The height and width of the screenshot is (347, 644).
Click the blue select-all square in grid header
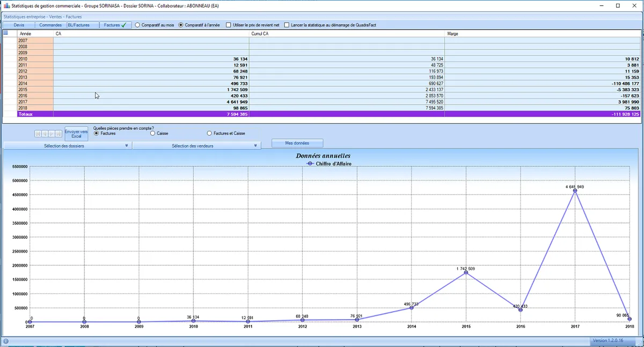[x=6, y=33]
